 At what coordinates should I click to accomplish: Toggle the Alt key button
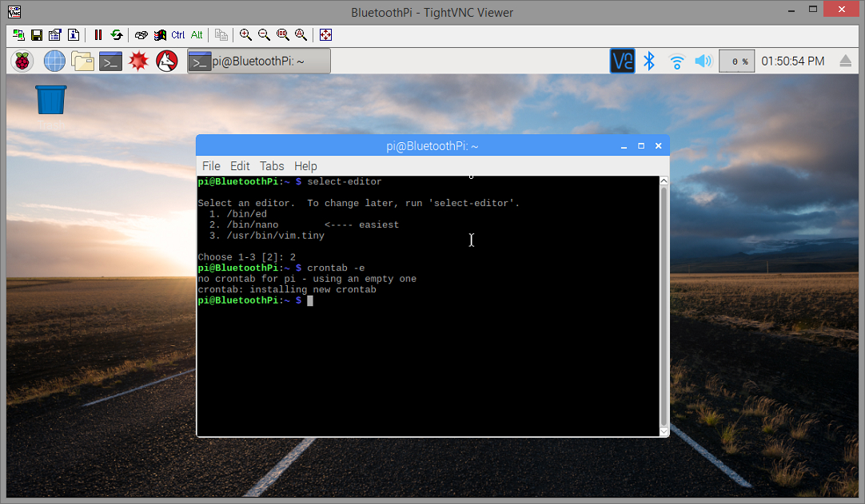(197, 34)
